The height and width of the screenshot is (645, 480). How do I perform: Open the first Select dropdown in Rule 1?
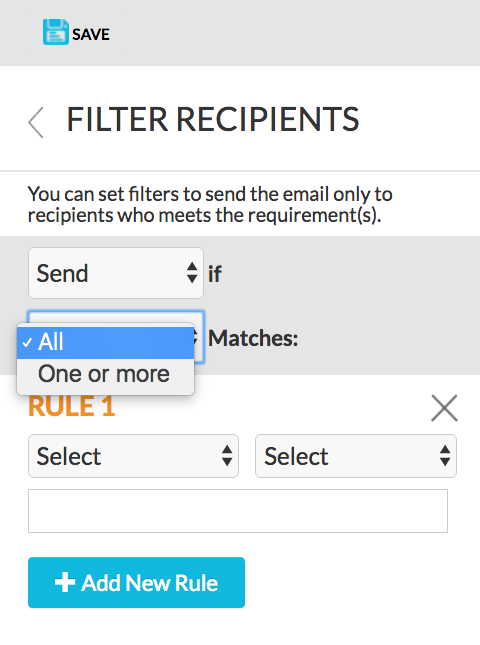[133, 456]
